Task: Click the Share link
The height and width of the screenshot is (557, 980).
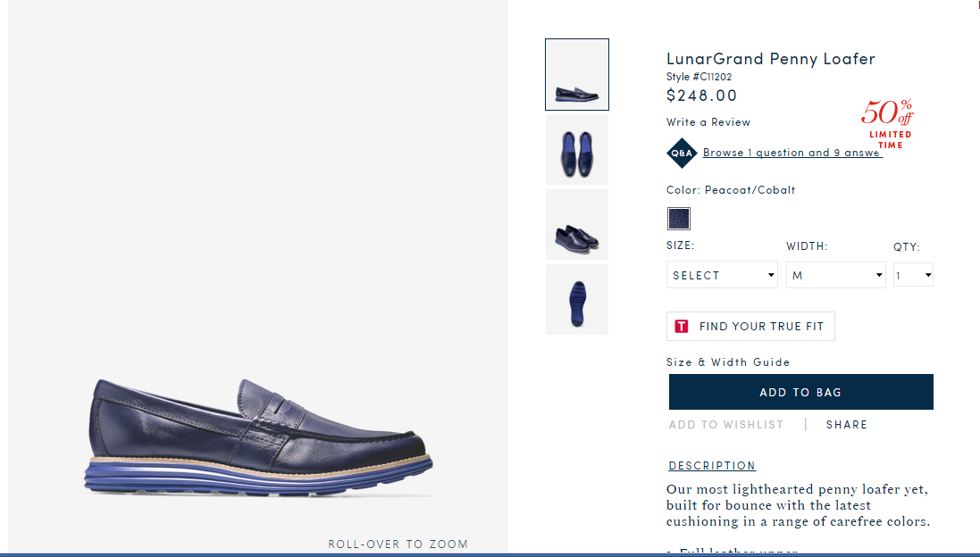Action: tap(847, 425)
